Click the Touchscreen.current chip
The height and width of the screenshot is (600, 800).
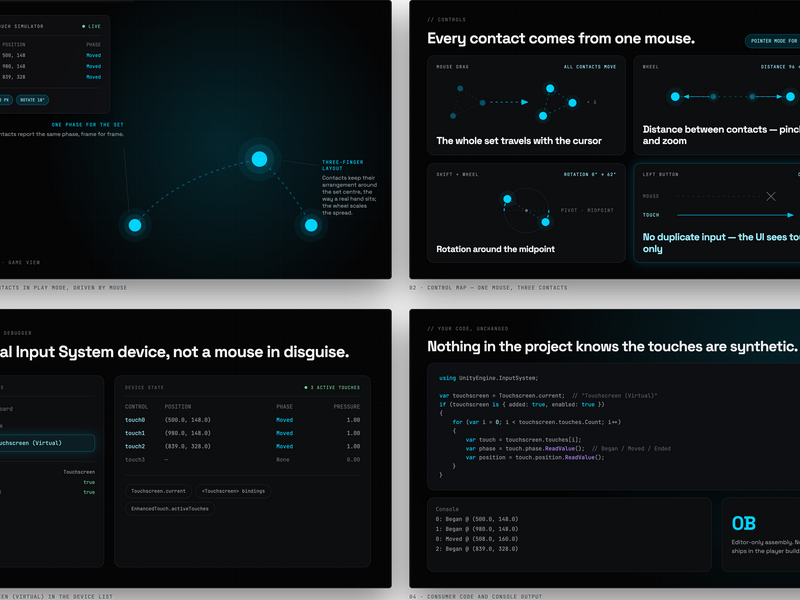158,491
